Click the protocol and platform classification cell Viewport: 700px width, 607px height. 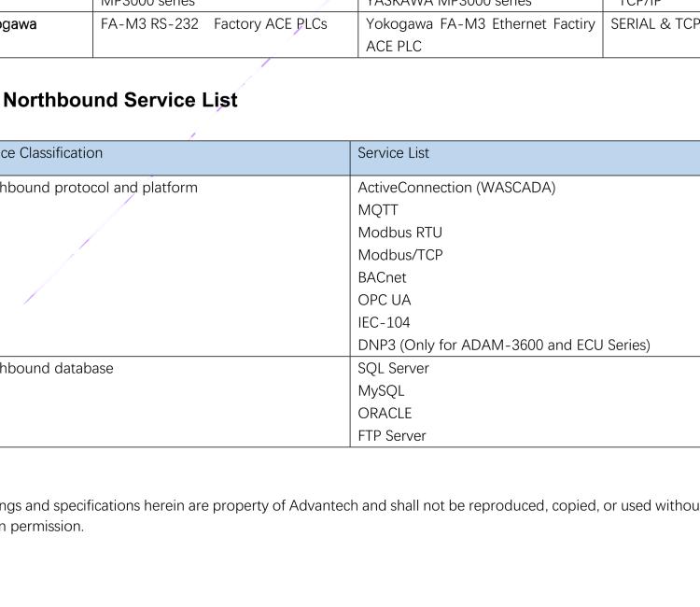coord(98,188)
